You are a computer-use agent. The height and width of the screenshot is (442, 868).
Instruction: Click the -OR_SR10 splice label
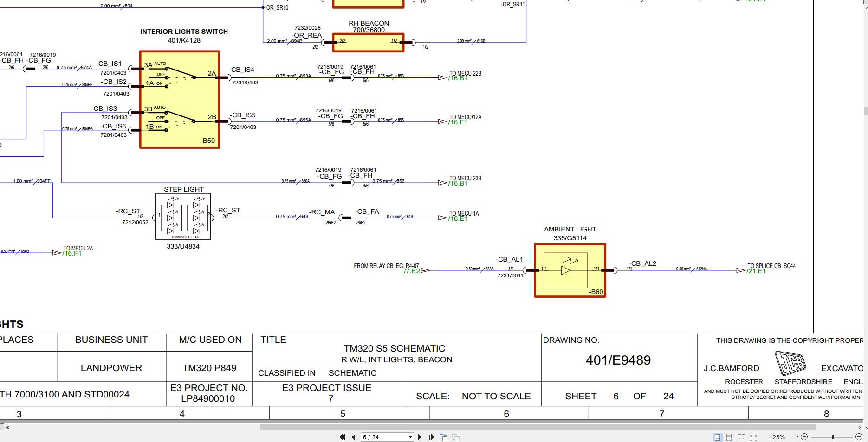point(277,7)
